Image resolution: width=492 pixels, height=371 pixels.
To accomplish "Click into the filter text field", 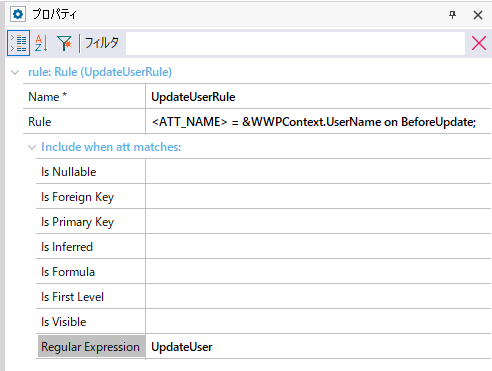I will (295, 43).
